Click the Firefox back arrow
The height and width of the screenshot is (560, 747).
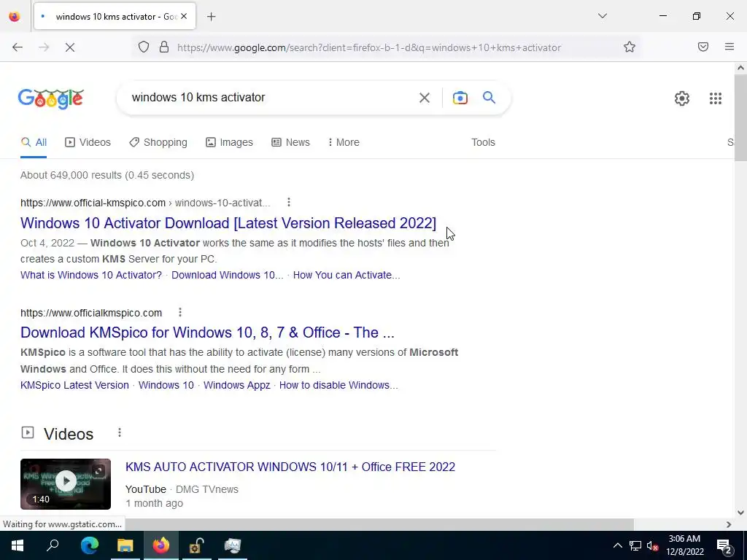coord(18,47)
